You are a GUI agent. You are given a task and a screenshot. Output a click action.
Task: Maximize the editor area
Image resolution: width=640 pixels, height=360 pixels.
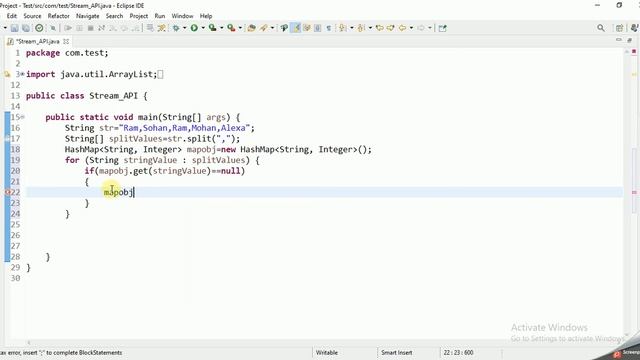[630, 40]
